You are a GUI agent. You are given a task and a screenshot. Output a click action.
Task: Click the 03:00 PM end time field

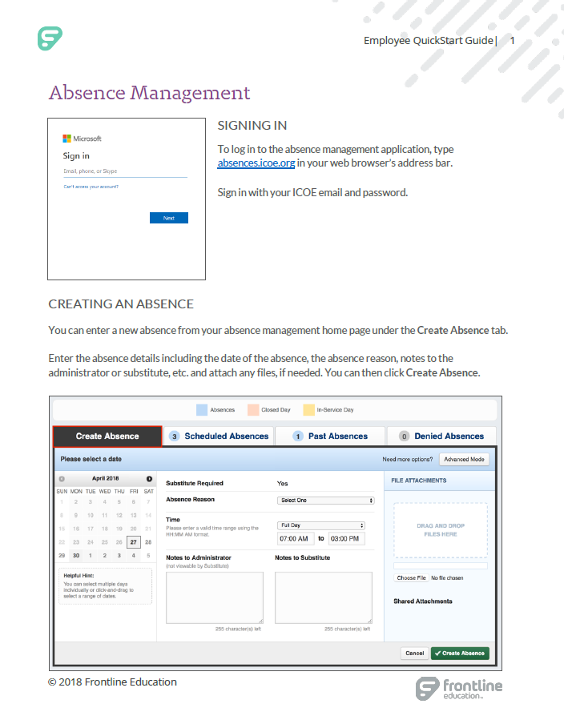click(x=347, y=538)
